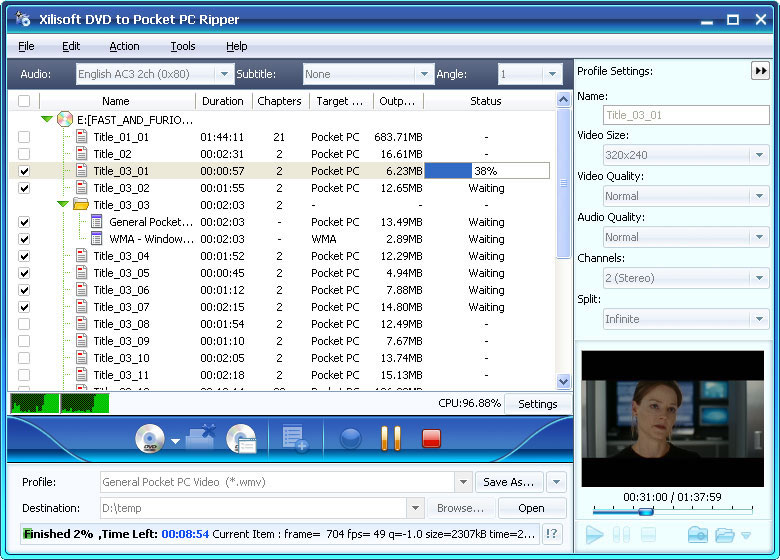Viewport: 780px width, 560px height.
Task: Open the Destination dropdown arrow
Action: click(415, 508)
